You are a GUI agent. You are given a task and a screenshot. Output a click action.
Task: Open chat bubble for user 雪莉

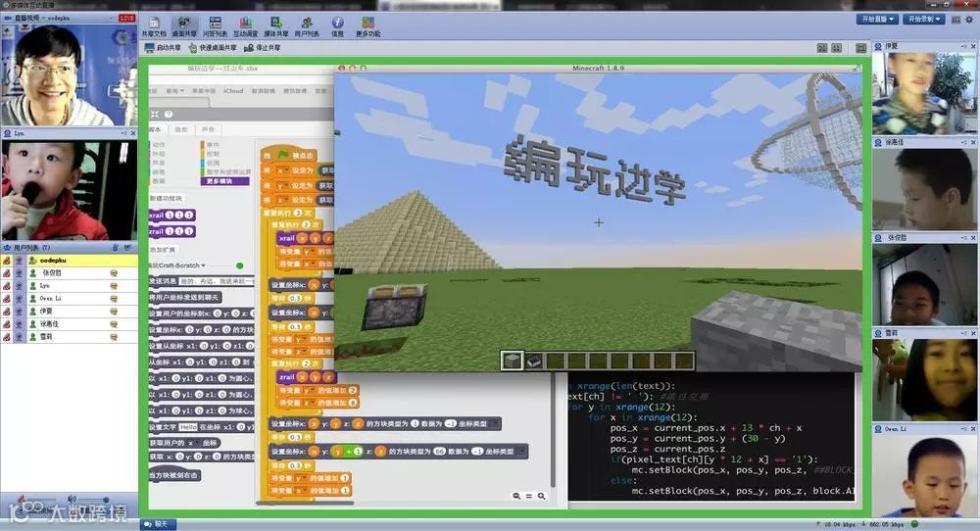114,337
